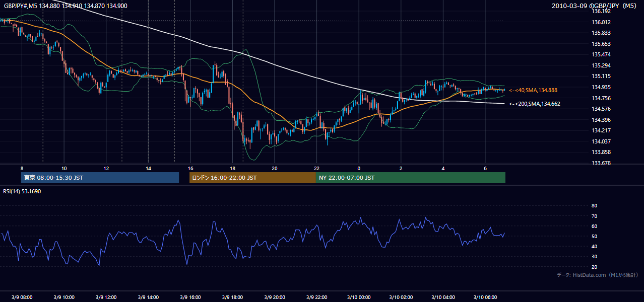Click RSI scale level 80
Screen dimensions: 644x302
tap(594, 206)
